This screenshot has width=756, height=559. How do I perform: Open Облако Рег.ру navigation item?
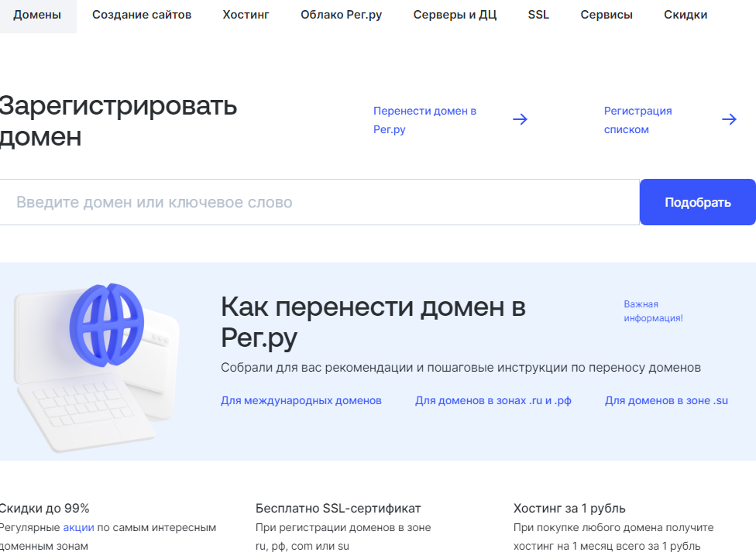[342, 15]
